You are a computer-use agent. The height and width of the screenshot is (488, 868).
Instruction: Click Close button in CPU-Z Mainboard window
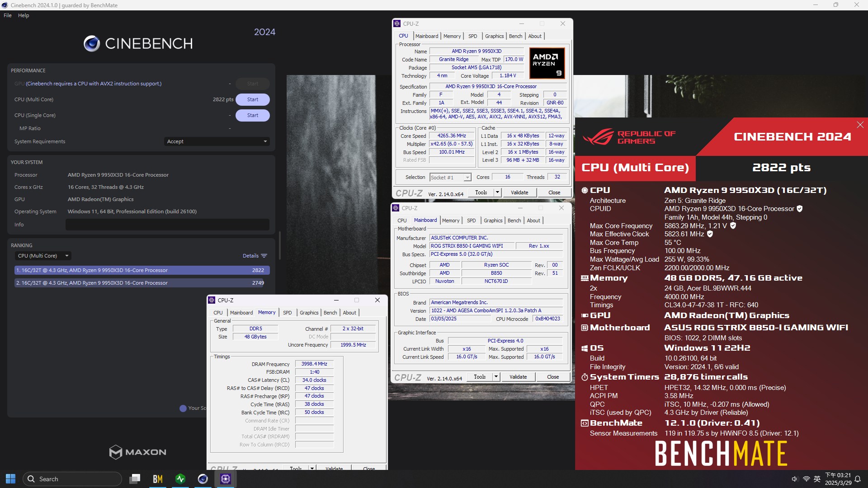coord(553,377)
